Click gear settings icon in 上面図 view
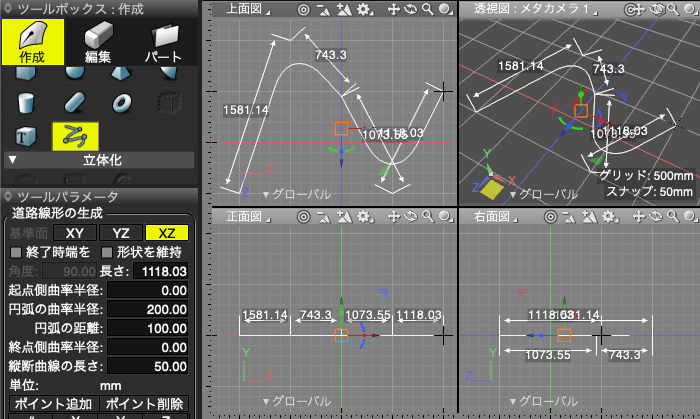The width and height of the screenshot is (700, 419). click(364, 9)
